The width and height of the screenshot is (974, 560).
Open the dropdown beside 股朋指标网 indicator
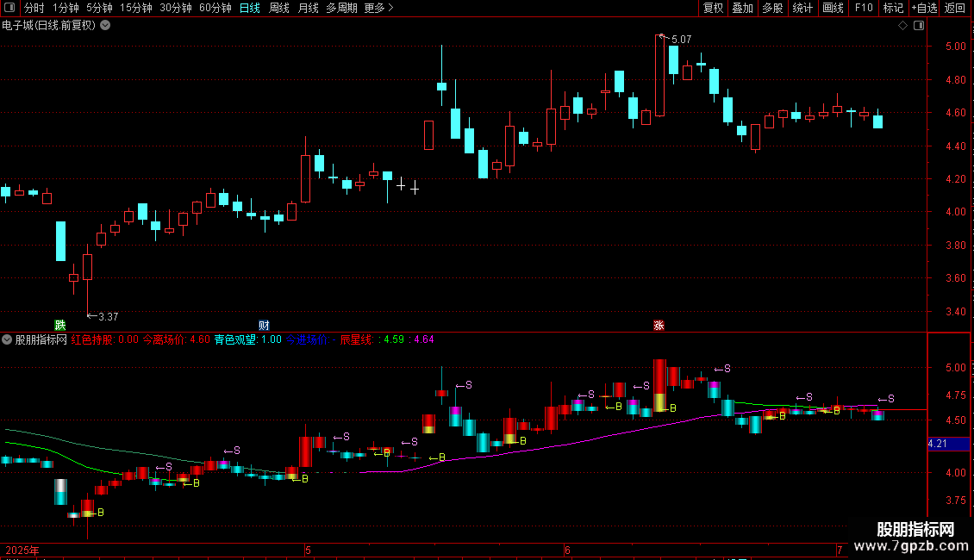pyautogui.click(x=7, y=339)
